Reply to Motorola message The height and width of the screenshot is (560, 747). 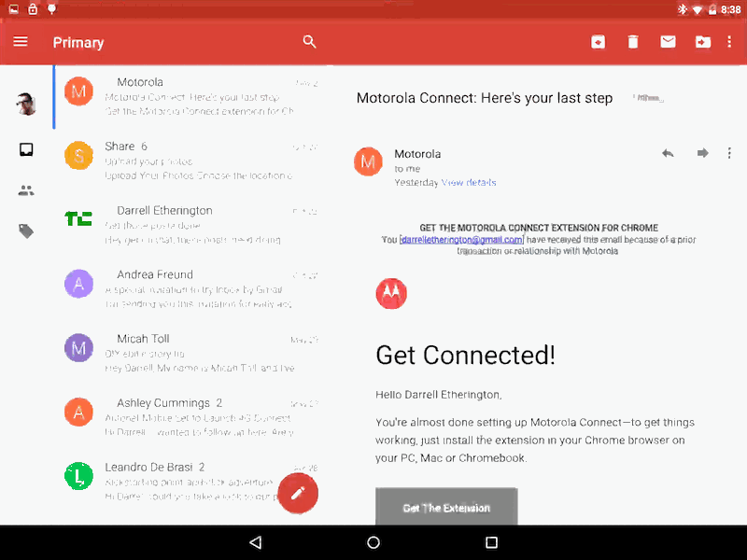(668, 153)
